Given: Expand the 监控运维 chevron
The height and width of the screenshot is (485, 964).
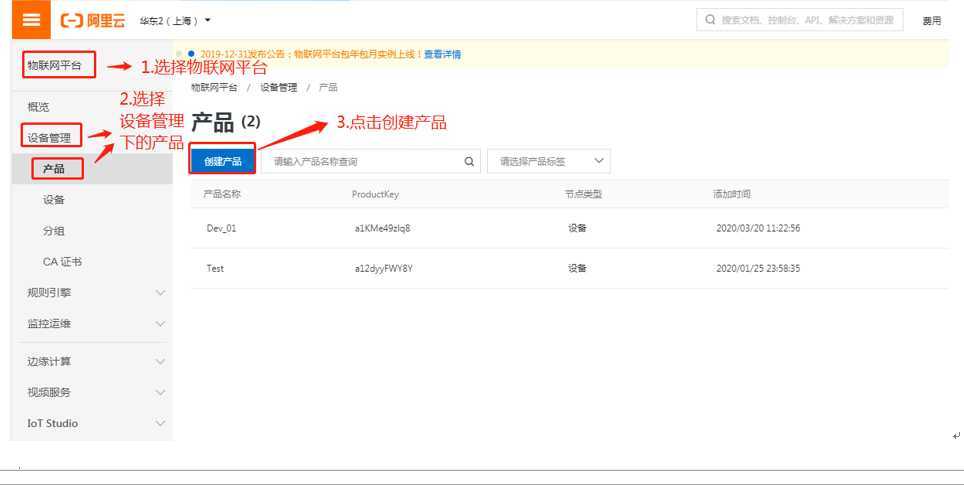Looking at the screenshot, I should tap(160, 323).
